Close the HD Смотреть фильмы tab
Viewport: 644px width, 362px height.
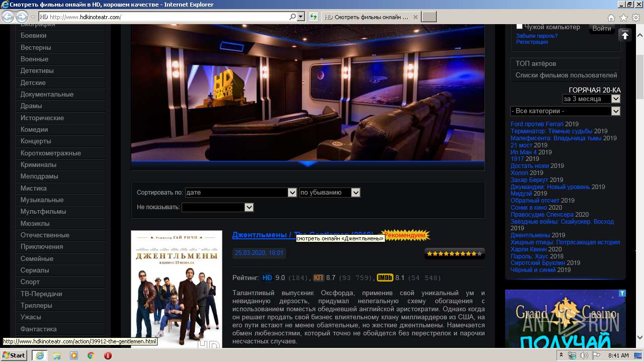(415, 17)
